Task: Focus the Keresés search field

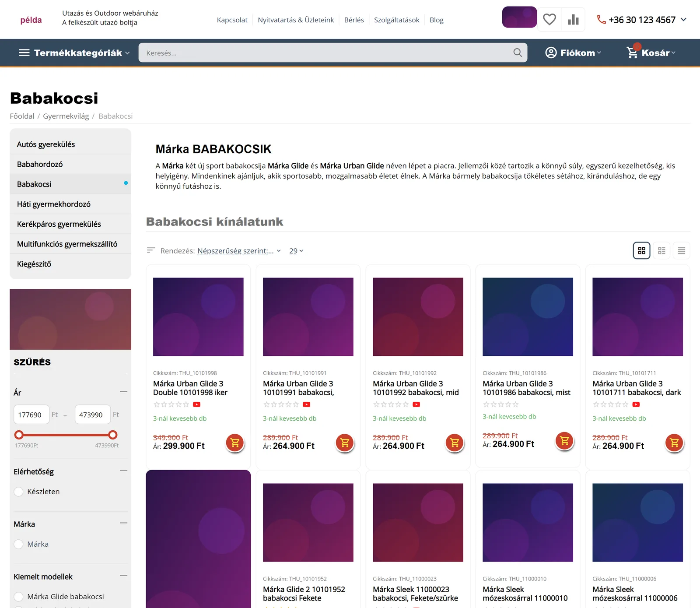Action: [x=333, y=53]
